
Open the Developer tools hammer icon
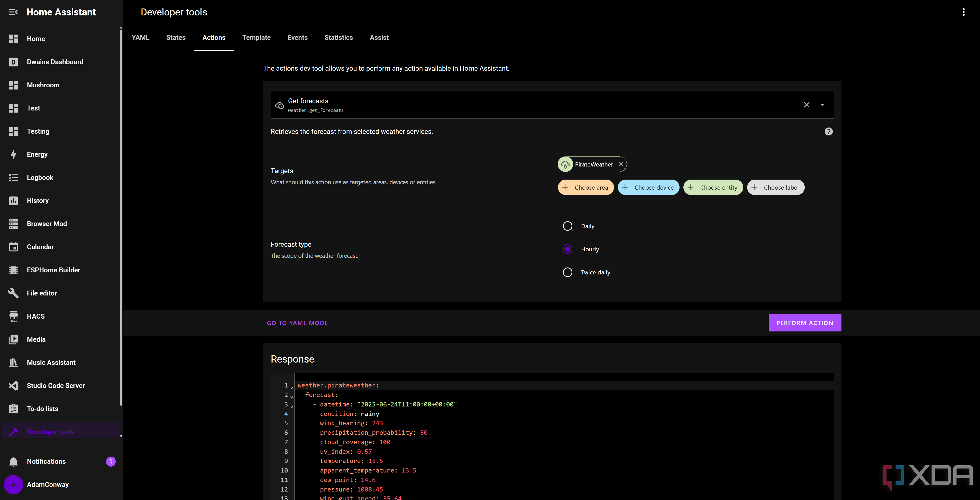pyautogui.click(x=13, y=432)
